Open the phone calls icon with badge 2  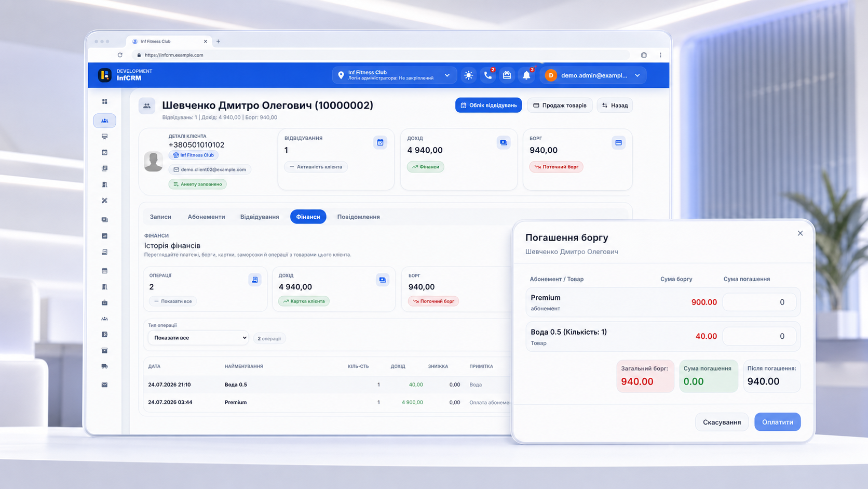click(488, 75)
